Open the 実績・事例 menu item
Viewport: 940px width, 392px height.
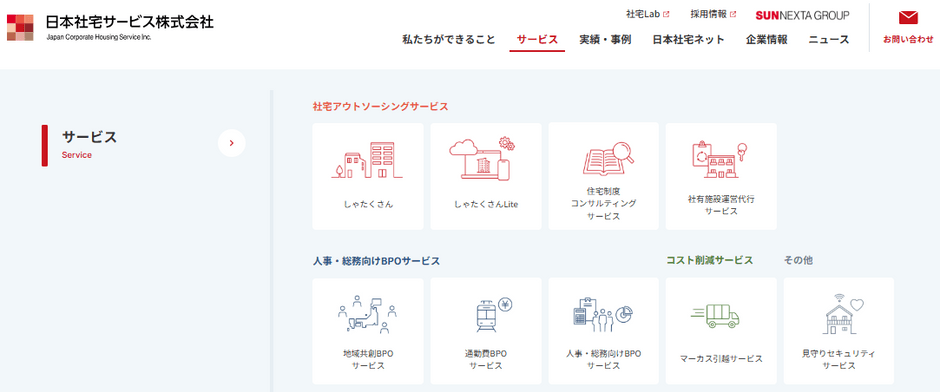point(605,40)
